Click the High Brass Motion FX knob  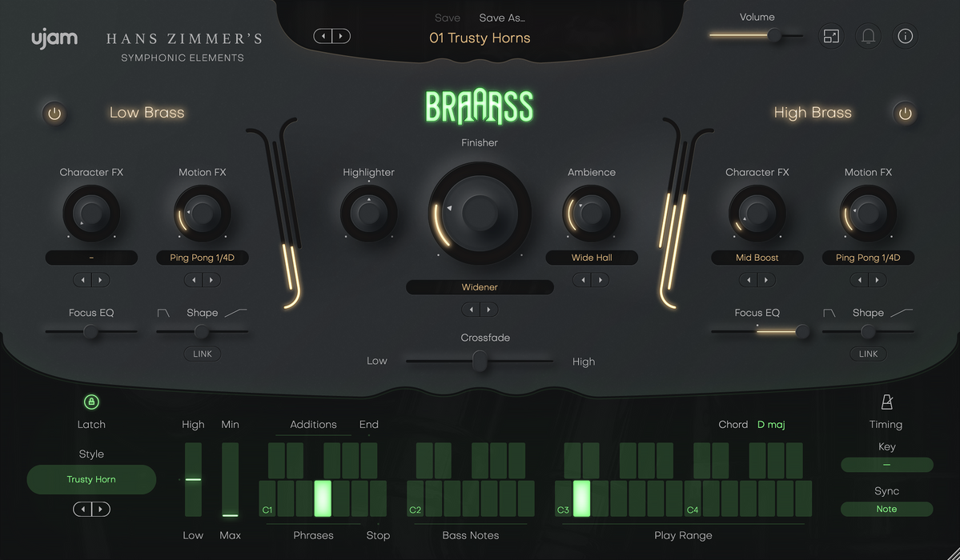click(868, 214)
